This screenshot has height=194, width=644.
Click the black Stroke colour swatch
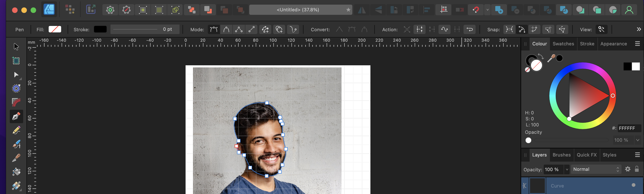(x=100, y=29)
